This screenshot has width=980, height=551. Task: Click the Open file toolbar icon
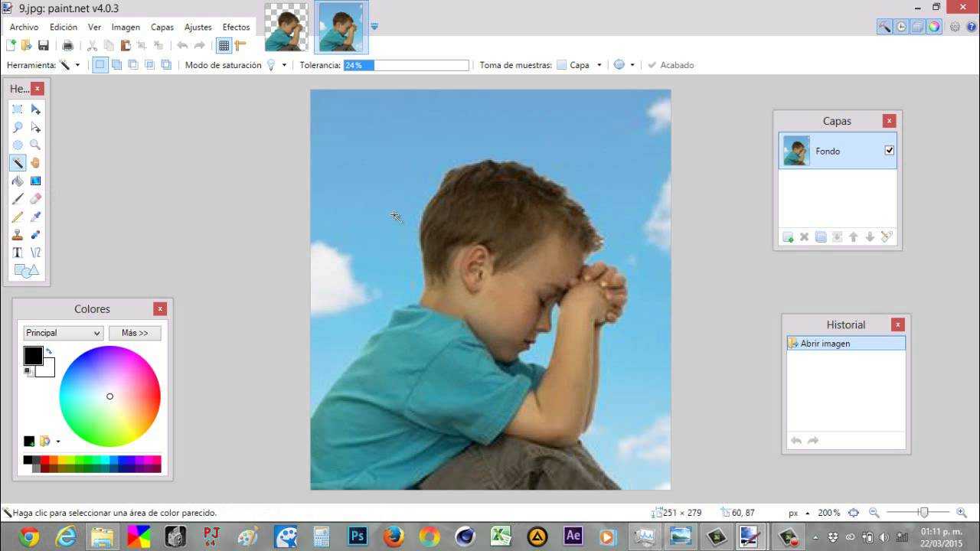26,46
